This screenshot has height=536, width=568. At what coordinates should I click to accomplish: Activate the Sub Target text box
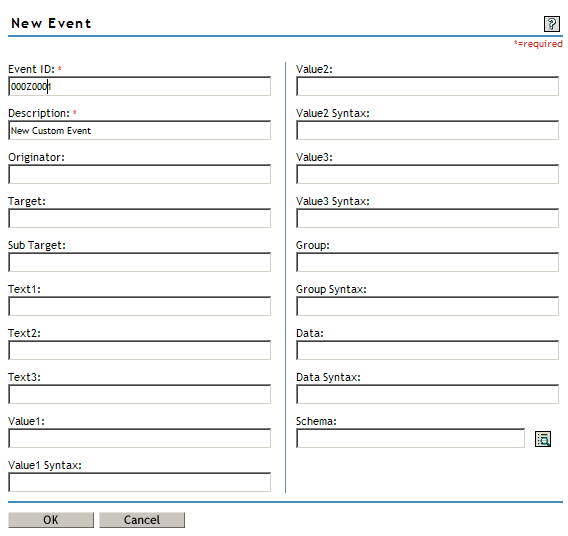pos(139,262)
